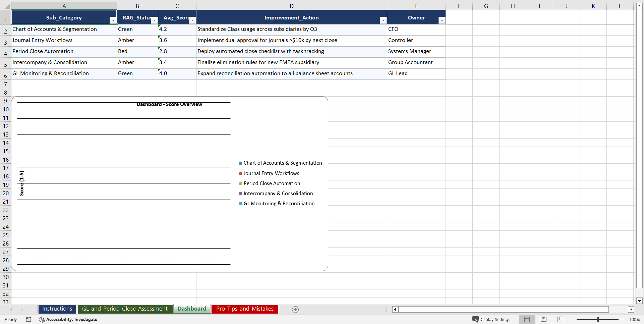Open the Owner column filter dropdown

click(442, 20)
